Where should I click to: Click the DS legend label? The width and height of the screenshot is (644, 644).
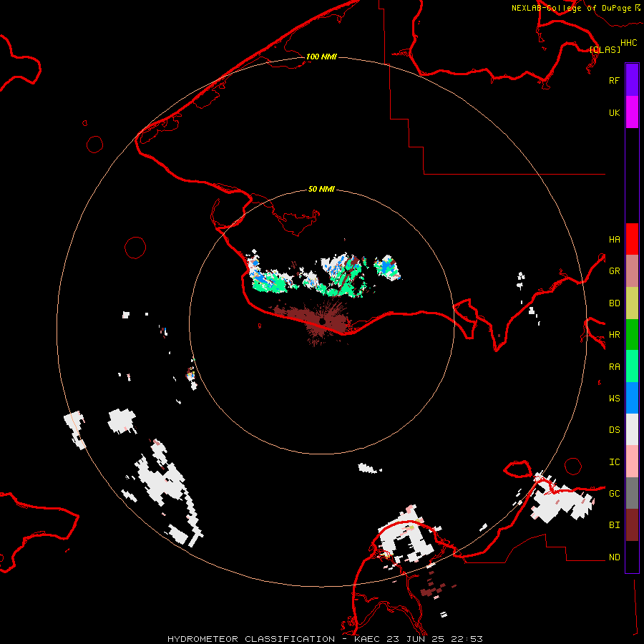(614, 429)
